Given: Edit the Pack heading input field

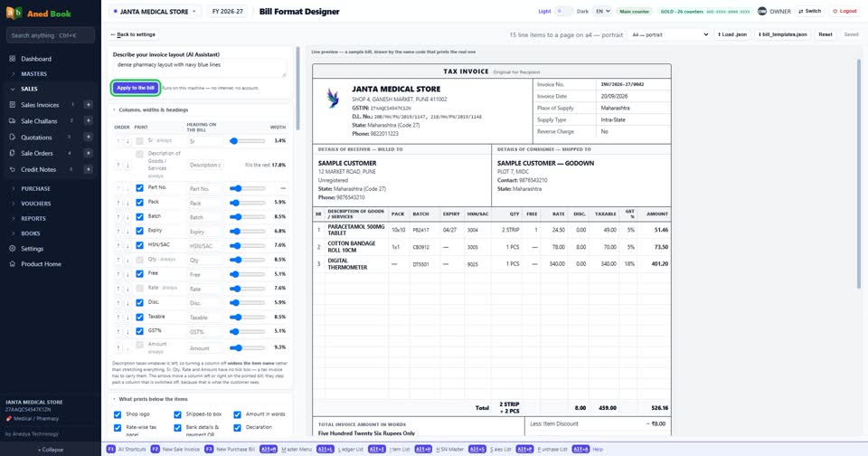Looking at the screenshot, I should [205, 203].
